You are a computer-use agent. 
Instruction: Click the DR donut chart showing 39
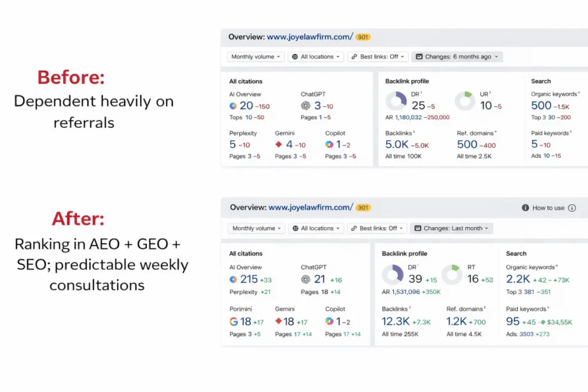393,274
